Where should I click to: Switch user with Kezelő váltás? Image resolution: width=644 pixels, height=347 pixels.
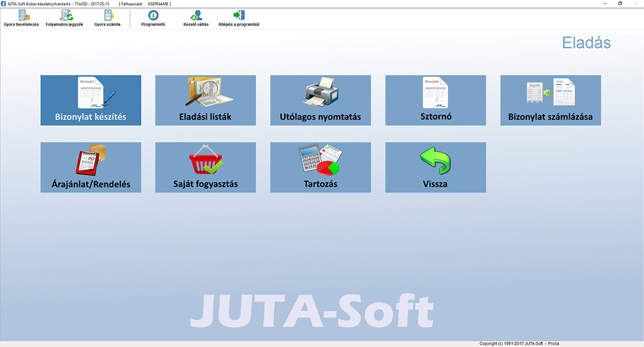pyautogui.click(x=196, y=18)
